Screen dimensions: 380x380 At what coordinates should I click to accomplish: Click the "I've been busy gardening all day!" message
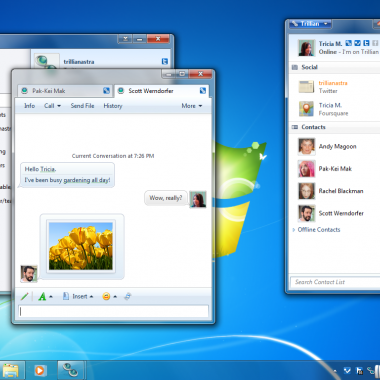pyautogui.click(x=67, y=180)
